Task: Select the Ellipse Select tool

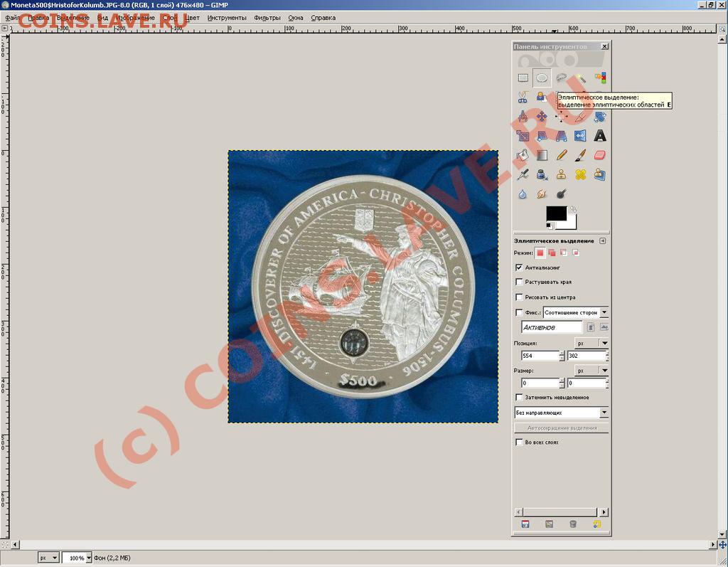Action: click(542, 78)
